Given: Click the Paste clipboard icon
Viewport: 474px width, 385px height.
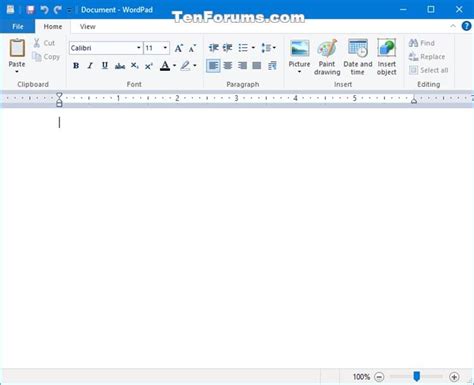Looking at the screenshot, I should 17,48.
